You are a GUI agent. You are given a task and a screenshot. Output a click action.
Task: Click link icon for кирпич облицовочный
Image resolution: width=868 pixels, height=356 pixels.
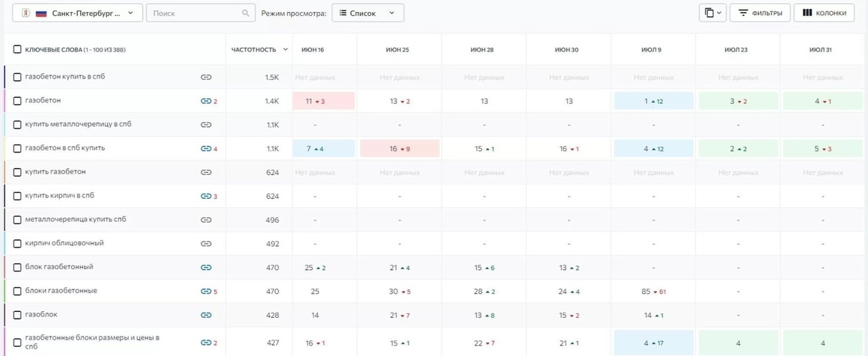point(206,244)
